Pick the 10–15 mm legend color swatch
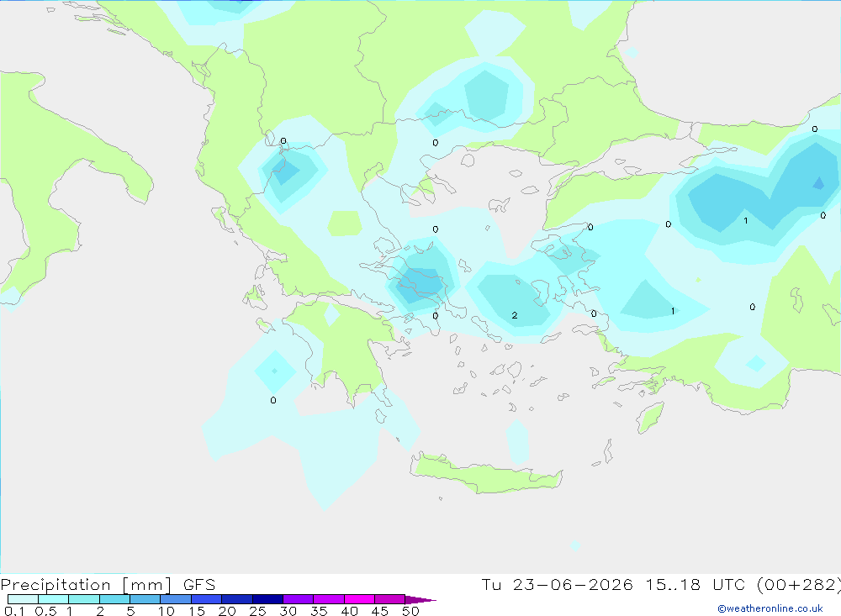 (x=176, y=599)
